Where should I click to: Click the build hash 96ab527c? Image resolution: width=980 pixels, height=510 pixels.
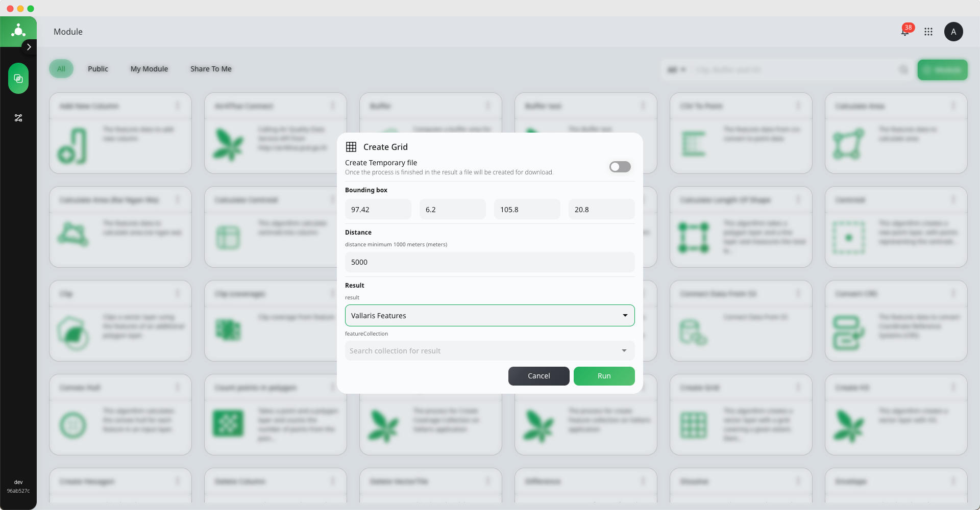coord(18,491)
